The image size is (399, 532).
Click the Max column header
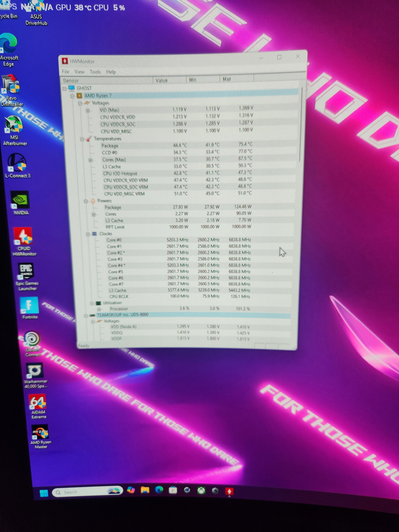tap(236, 79)
